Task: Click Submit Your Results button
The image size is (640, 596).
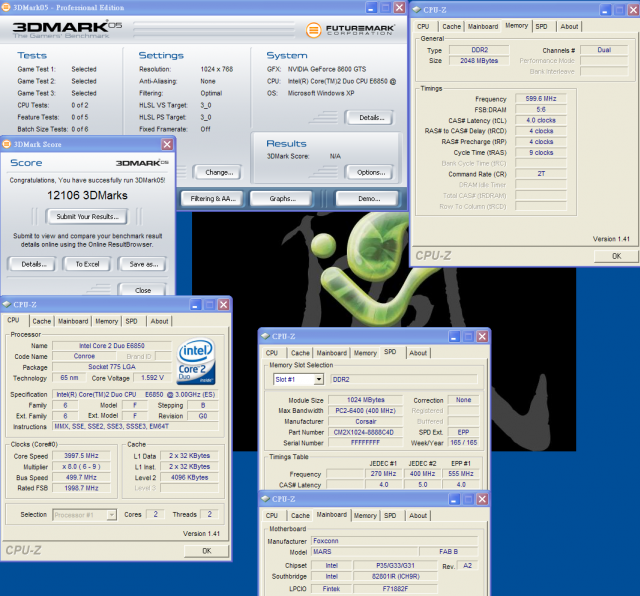Action: click(87, 217)
